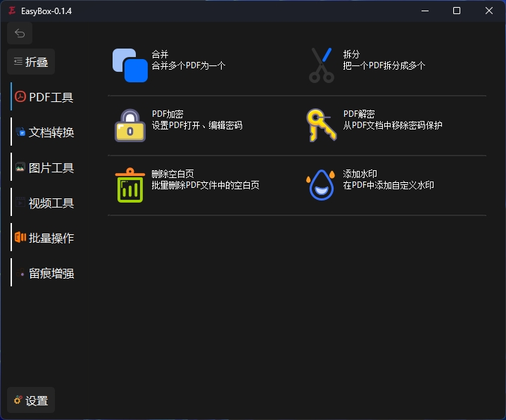Image resolution: width=506 pixels, height=420 pixels.
Task: Open the 图片工具 section
Action: click(x=51, y=167)
